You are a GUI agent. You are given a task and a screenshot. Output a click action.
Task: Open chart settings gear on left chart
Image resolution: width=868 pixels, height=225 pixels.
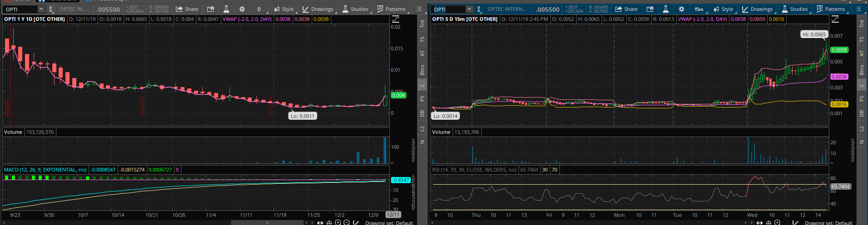[242, 9]
